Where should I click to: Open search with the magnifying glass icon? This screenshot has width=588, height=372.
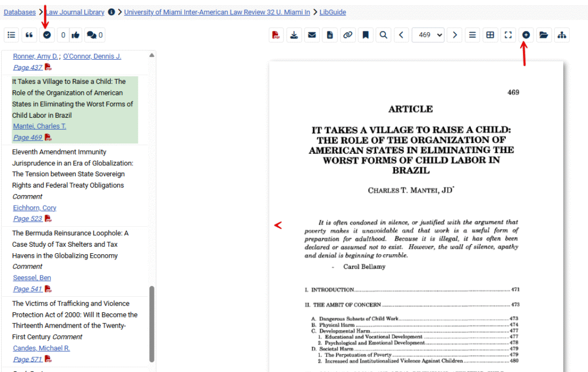[383, 35]
